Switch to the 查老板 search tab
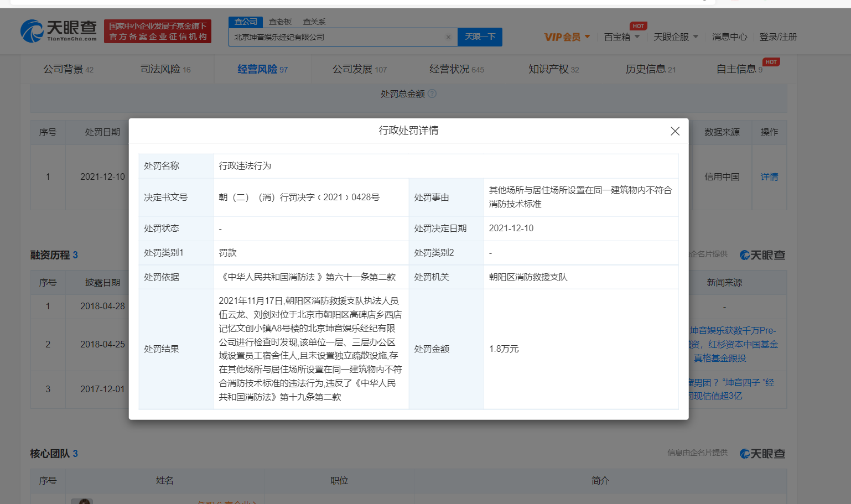Viewport: 851px width, 504px height. point(278,22)
